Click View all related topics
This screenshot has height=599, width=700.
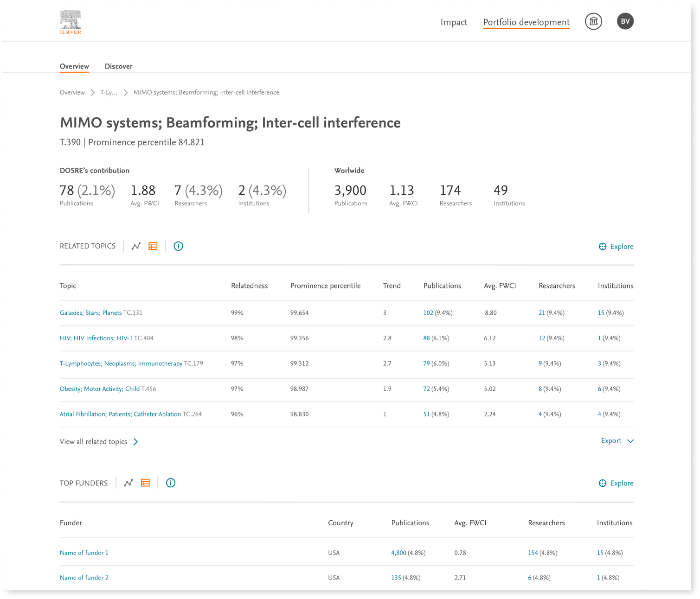(99, 441)
